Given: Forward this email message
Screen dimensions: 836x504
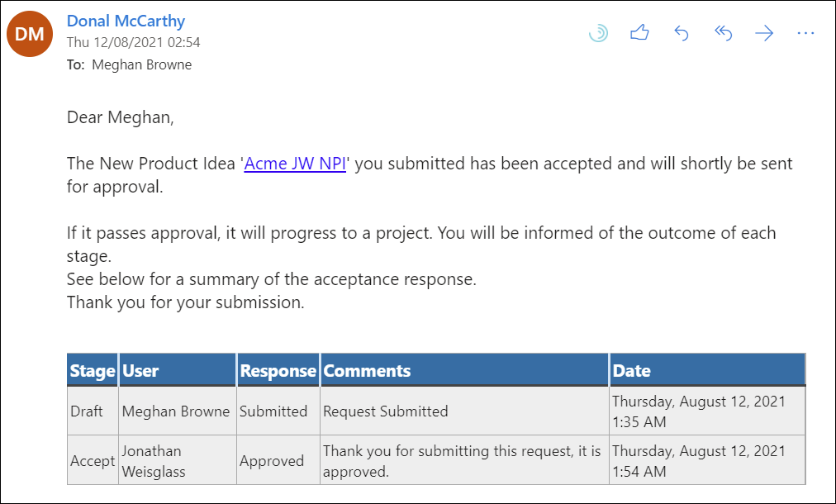Looking at the screenshot, I should 764,33.
